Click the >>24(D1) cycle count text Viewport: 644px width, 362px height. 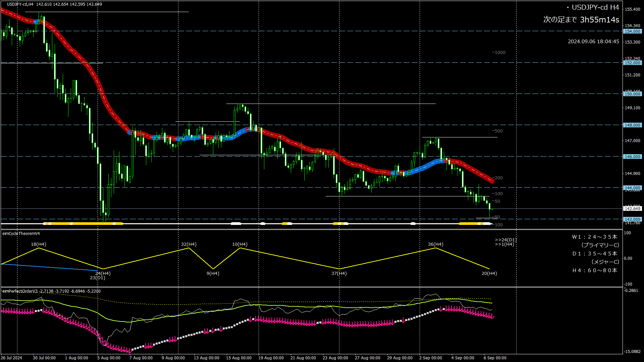pyautogui.click(x=505, y=240)
